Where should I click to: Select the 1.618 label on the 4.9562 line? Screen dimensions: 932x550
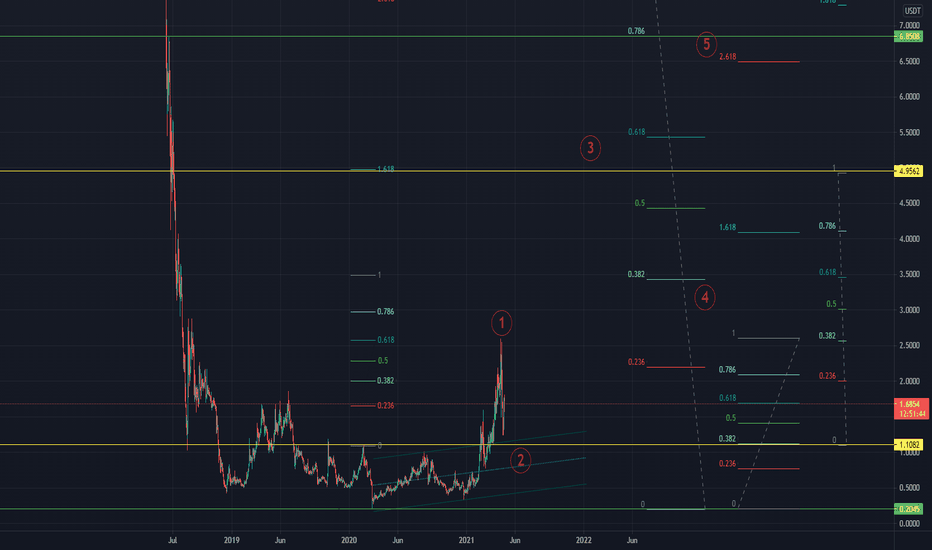click(386, 169)
